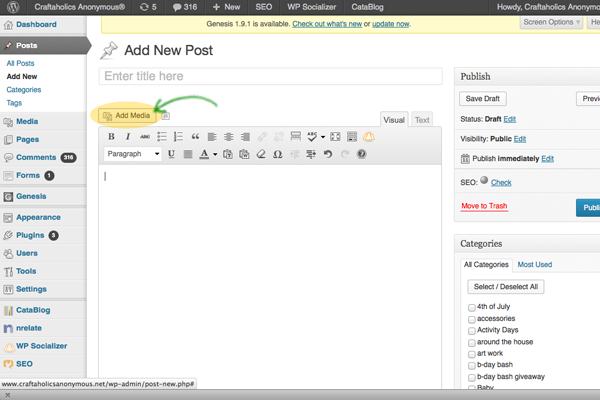Expand Screen Options

tap(551, 22)
